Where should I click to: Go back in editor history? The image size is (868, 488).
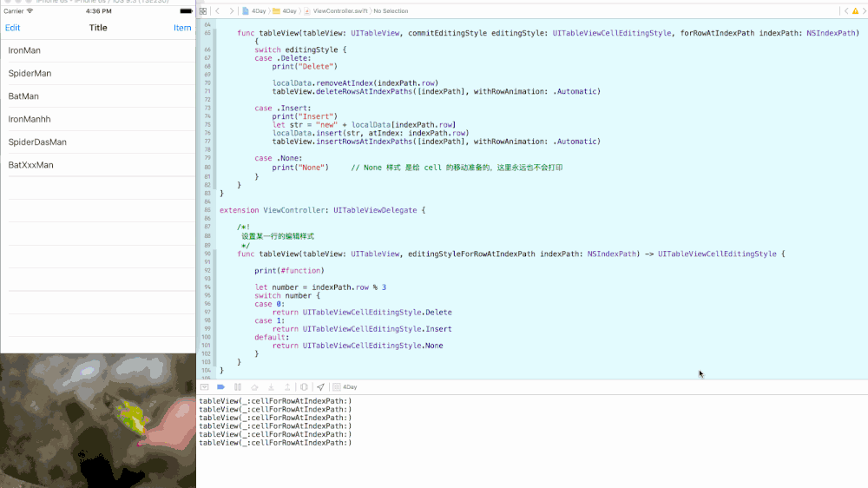point(218,11)
